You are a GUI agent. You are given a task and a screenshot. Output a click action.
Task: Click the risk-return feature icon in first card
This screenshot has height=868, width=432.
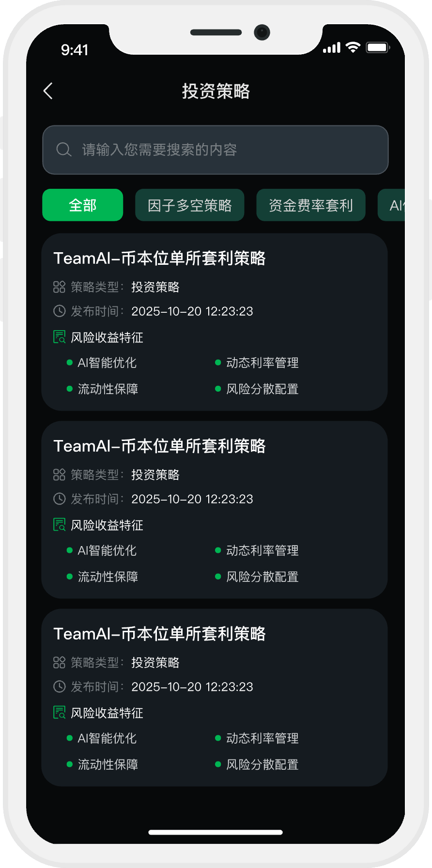(59, 337)
